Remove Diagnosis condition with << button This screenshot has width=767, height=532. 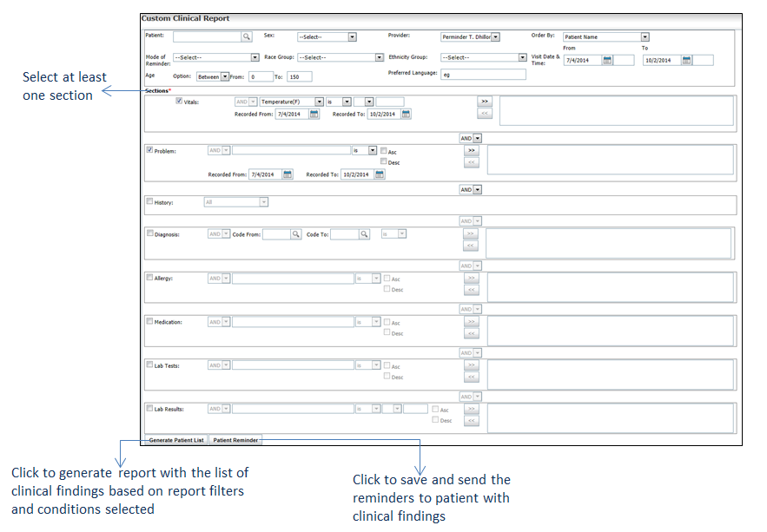(470, 246)
